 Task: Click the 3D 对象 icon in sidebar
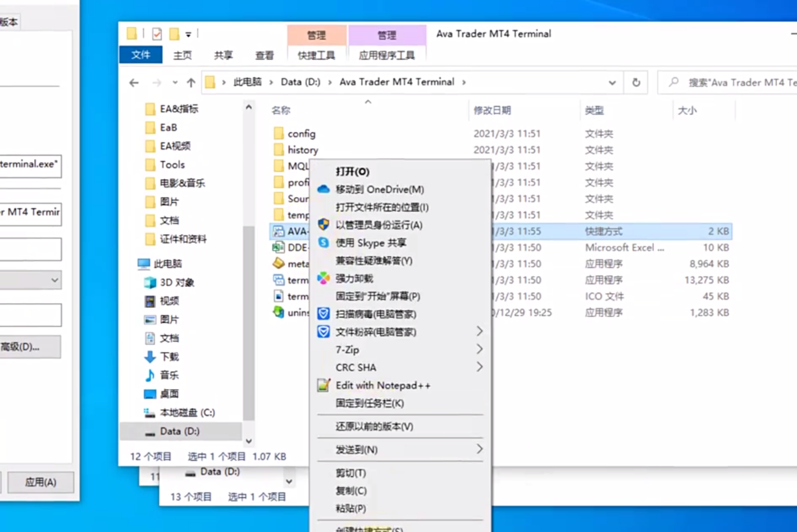coord(150,282)
